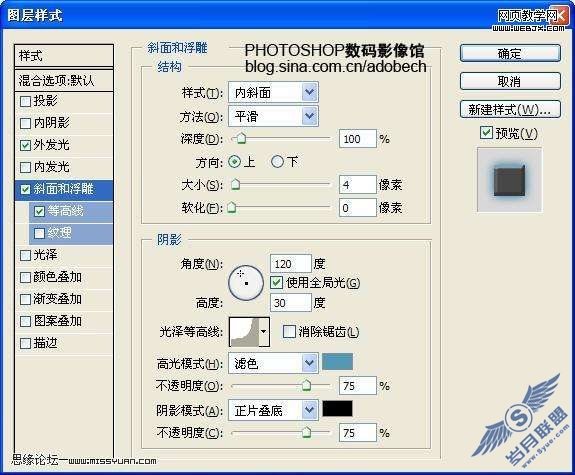Open the 高光模式 dropdown (滤色)
The width and height of the screenshot is (575, 475).
273,363
